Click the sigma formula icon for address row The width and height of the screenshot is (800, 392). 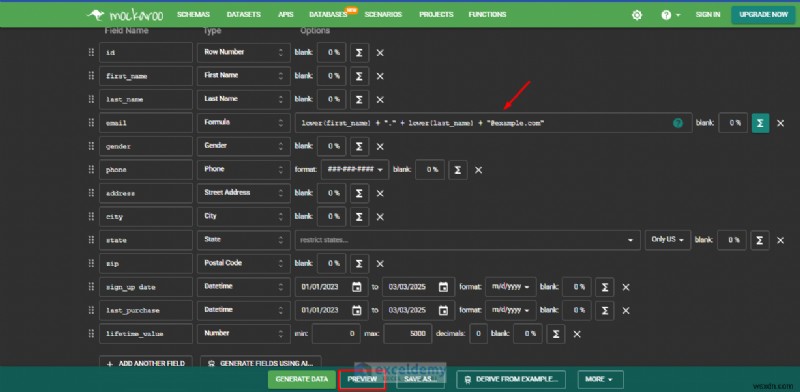[x=359, y=193]
